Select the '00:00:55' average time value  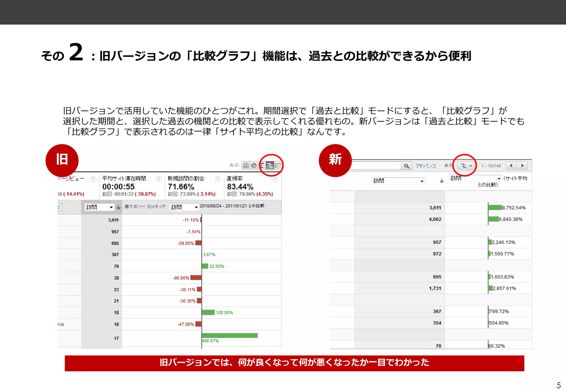pyautogui.click(x=118, y=187)
